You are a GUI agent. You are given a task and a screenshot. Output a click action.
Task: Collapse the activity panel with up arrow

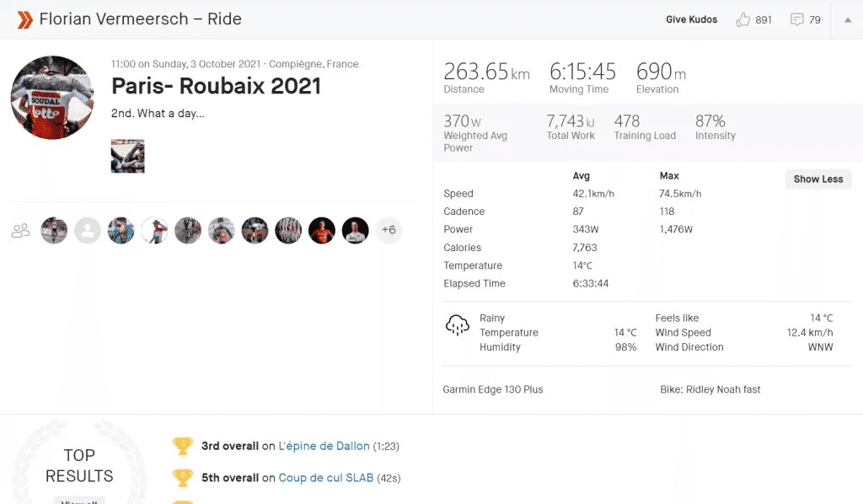[x=848, y=20]
